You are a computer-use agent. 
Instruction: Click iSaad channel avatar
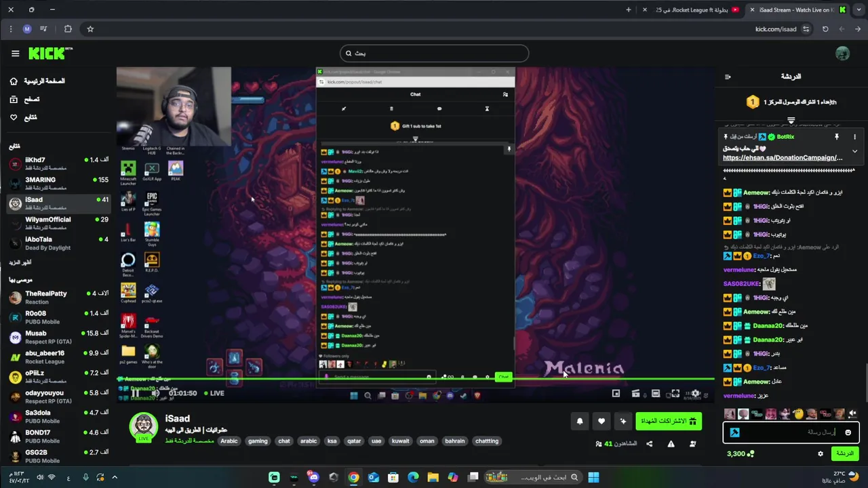point(143,427)
